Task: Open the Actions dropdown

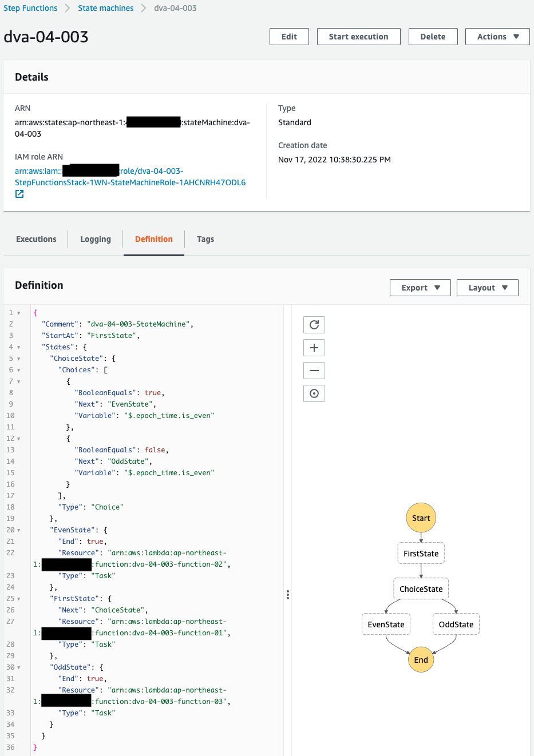Action: pyautogui.click(x=497, y=36)
